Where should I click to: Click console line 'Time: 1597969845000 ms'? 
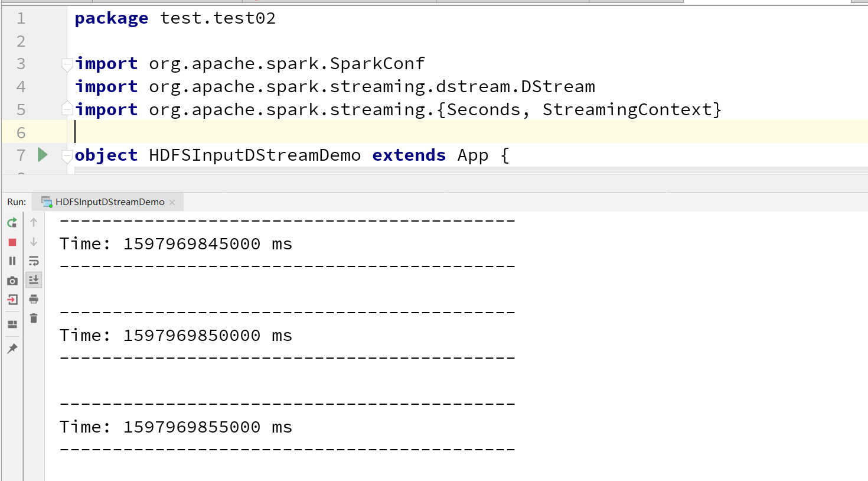point(176,243)
